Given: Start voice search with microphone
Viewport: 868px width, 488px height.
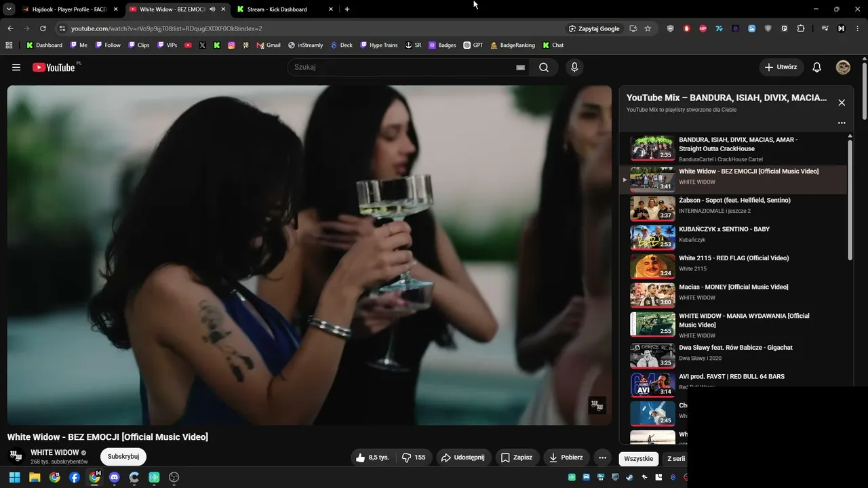Looking at the screenshot, I should 574,67.
